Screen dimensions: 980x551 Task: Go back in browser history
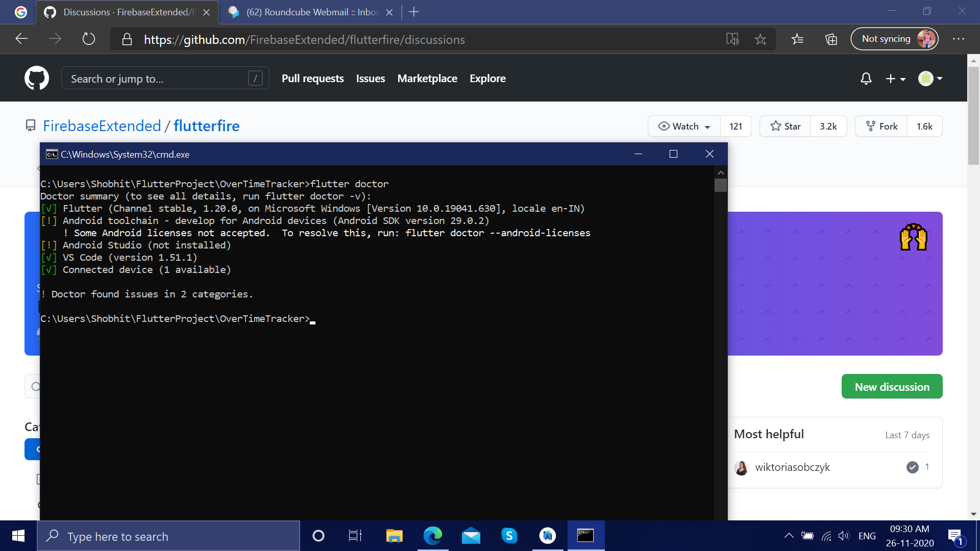click(21, 39)
